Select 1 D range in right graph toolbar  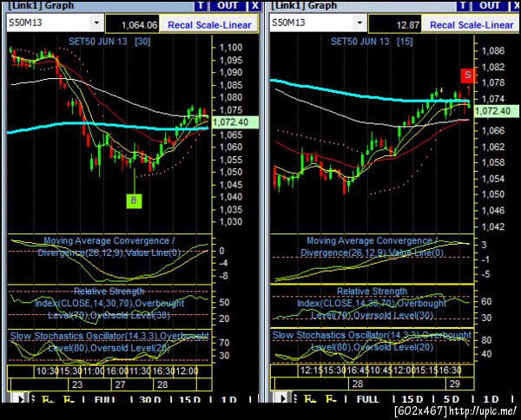(491, 399)
